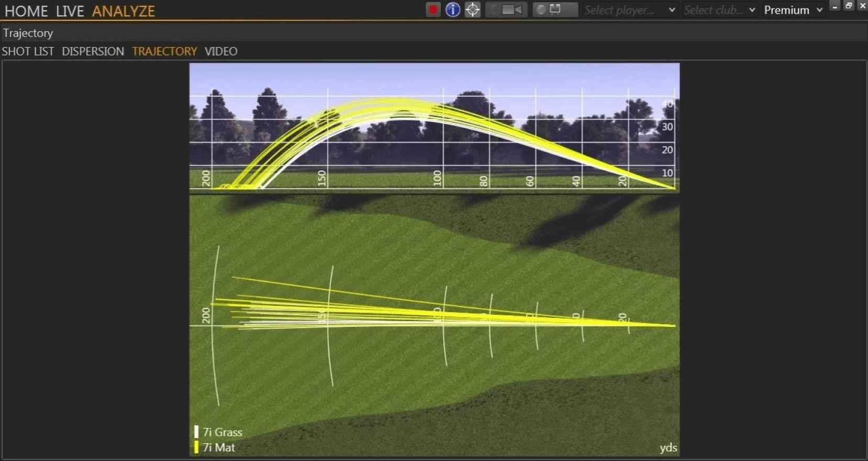Open the Select player dropdown
868x461 pixels.
630,10
